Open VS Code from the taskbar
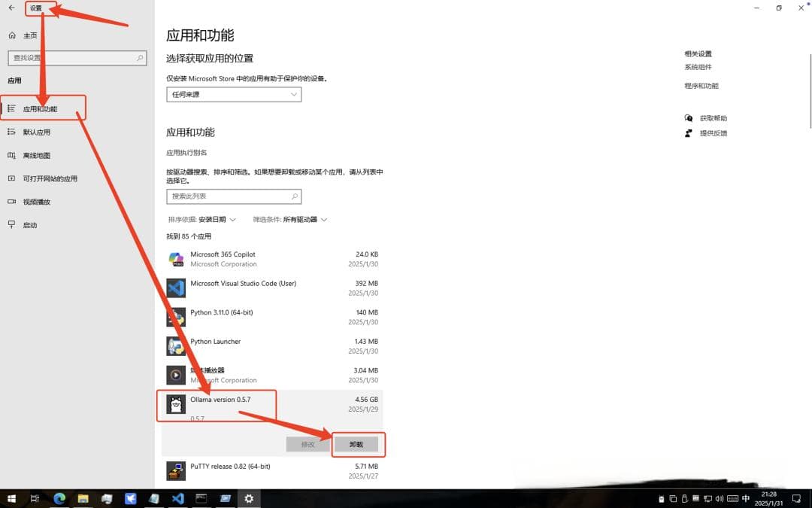 coord(177,499)
